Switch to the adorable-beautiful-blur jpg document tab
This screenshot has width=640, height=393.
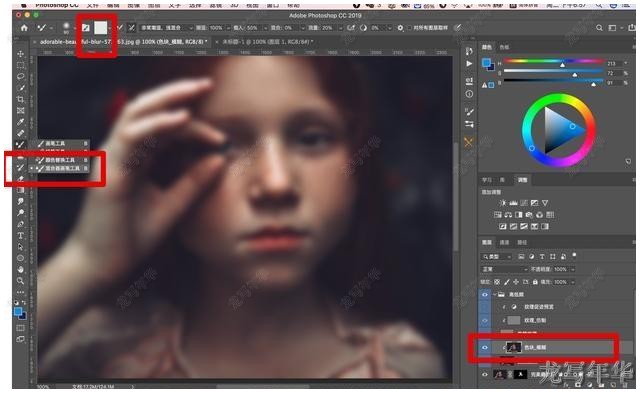pyautogui.click(x=124, y=42)
